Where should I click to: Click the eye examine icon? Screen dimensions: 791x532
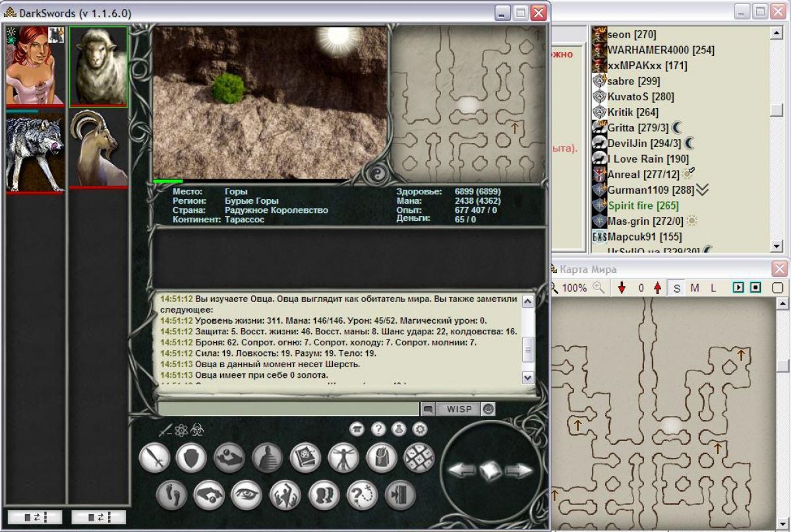pos(247,494)
